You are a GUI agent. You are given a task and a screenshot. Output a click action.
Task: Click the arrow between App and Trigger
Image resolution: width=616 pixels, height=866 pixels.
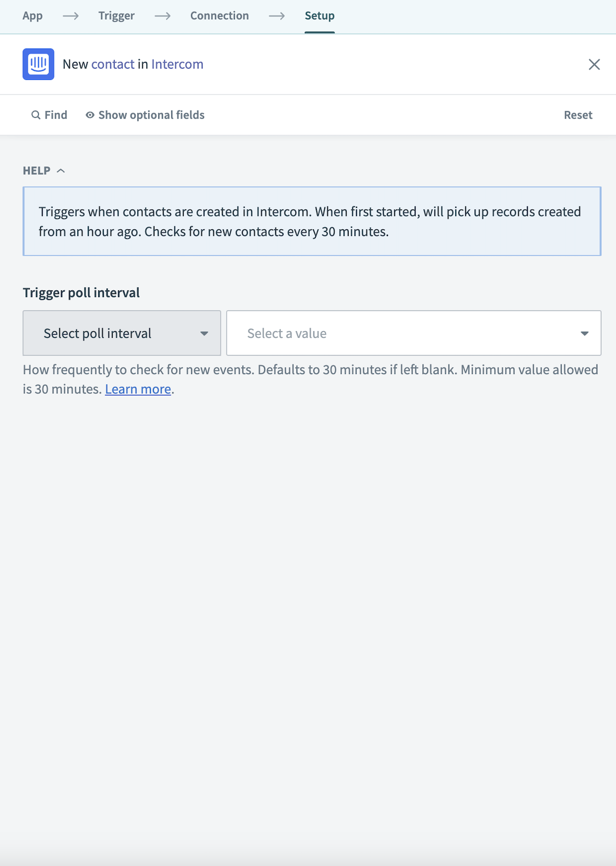point(70,16)
